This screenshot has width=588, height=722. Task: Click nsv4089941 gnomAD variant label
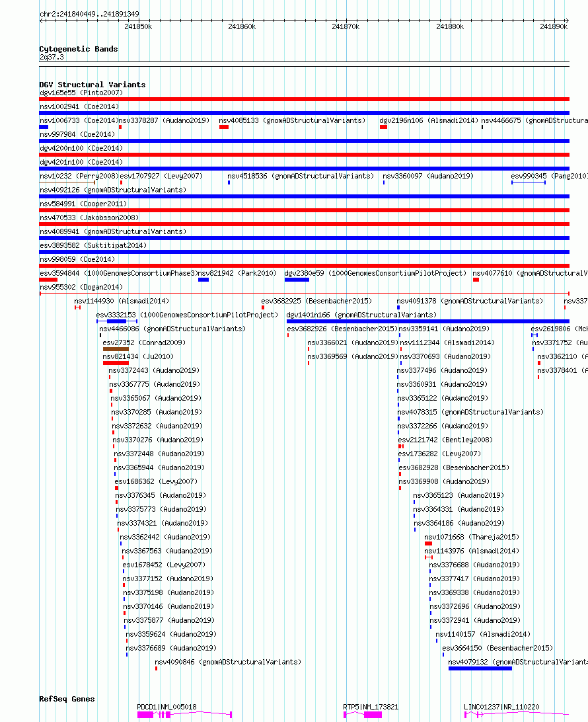pos(113,231)
